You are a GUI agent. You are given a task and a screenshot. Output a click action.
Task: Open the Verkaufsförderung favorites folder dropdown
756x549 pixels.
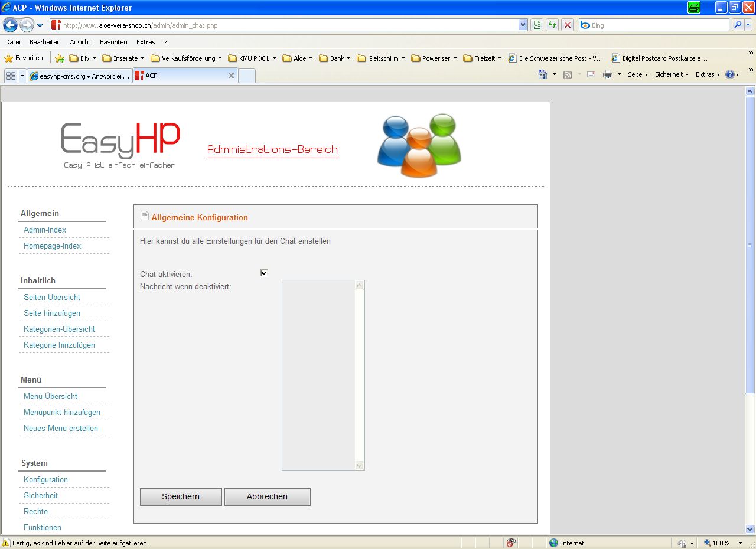(186, 58)
